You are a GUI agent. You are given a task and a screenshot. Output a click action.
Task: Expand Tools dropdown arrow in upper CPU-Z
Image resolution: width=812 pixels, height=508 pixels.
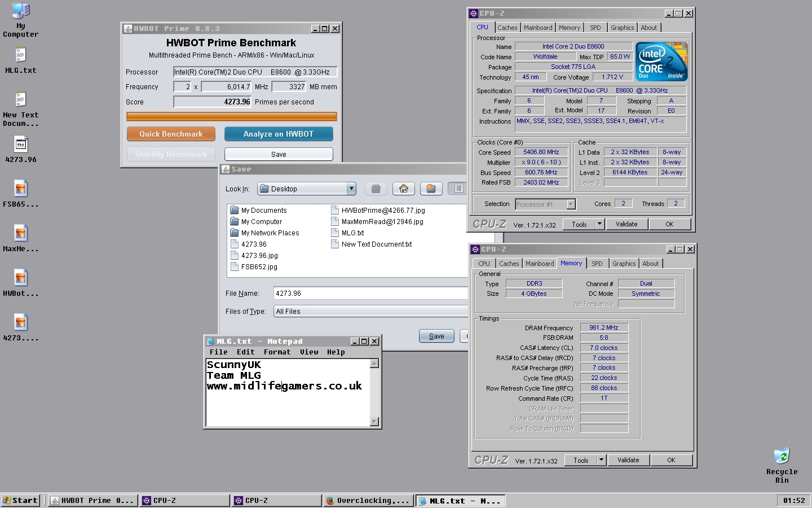click(x=599, y=224)
